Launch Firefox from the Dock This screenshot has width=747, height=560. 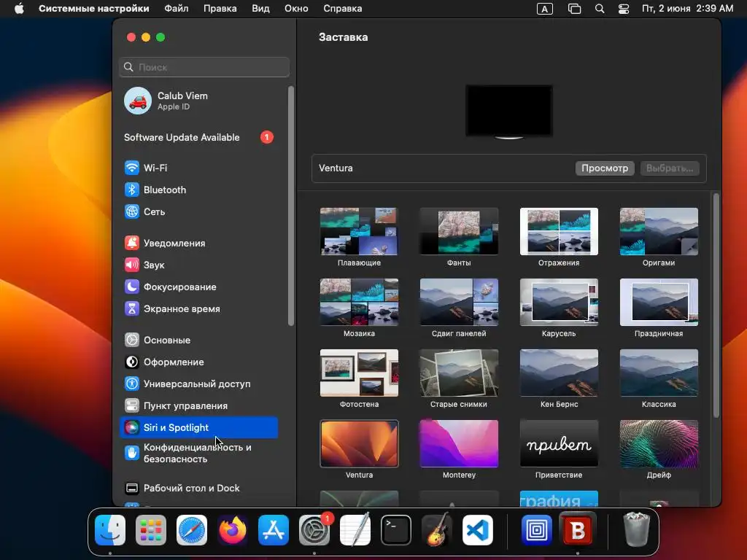(233, 530)
